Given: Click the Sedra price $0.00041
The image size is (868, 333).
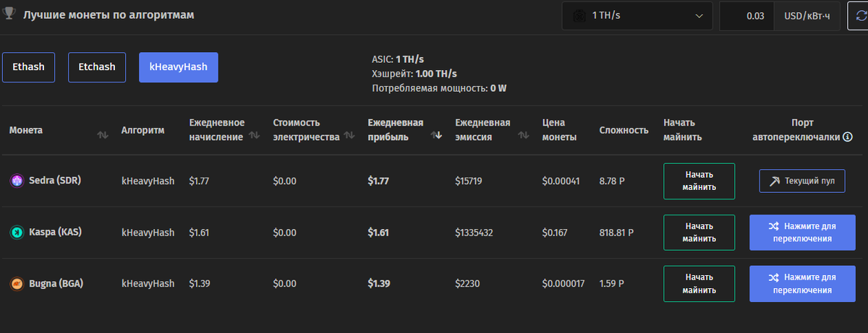Looking at the screenshot, I should [561, 181].
